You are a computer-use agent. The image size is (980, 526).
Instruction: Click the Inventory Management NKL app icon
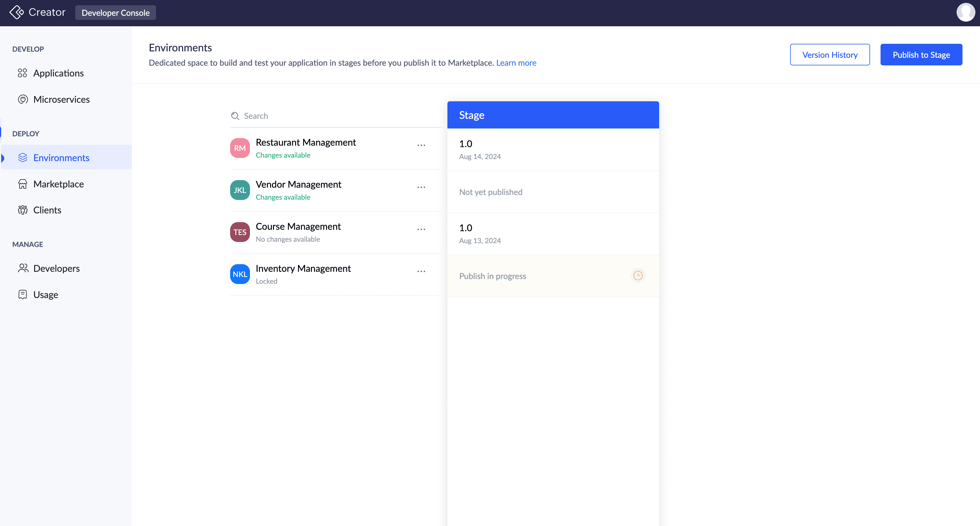coord(240,274)
